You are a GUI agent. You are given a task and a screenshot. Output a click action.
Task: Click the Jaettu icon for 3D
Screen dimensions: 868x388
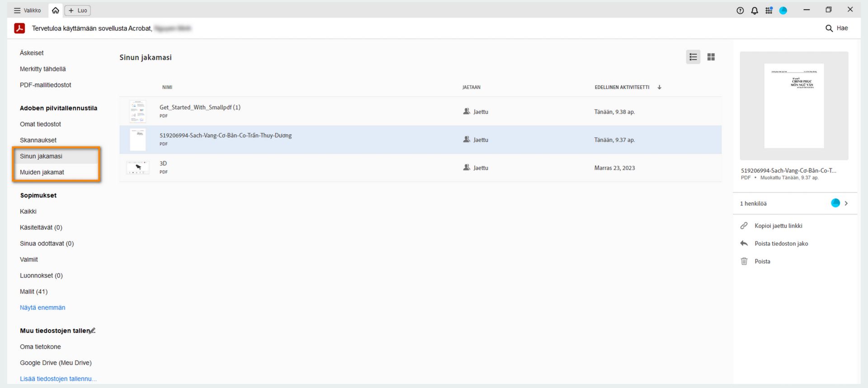(467, 167)
